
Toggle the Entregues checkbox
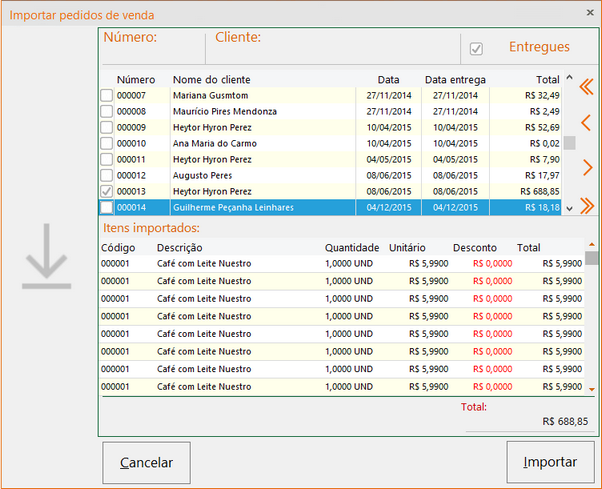[476, 49]
